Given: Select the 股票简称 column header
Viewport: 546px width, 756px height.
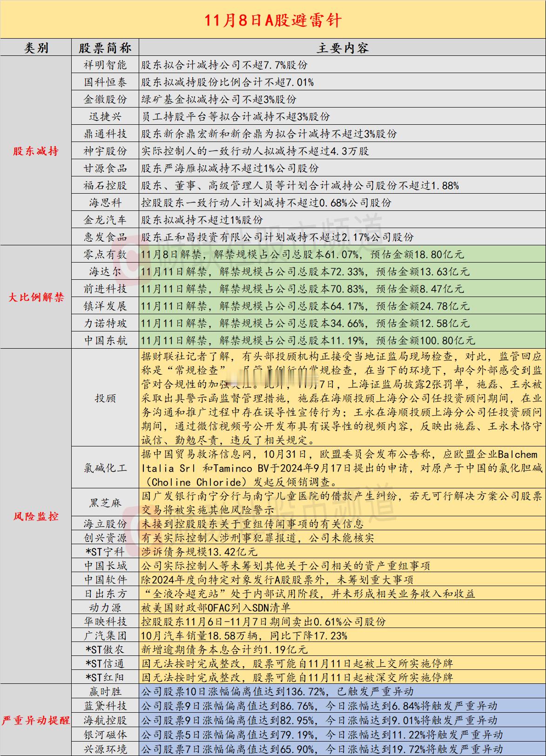Looking at the screenshot, I should [x=105, y=48].
